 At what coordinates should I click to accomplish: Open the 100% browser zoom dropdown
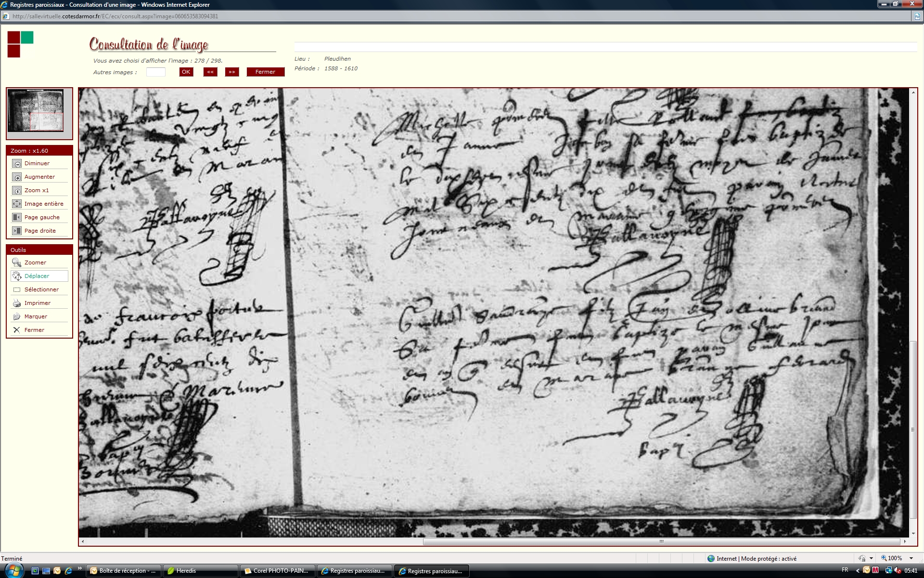(x=911, y=559)
